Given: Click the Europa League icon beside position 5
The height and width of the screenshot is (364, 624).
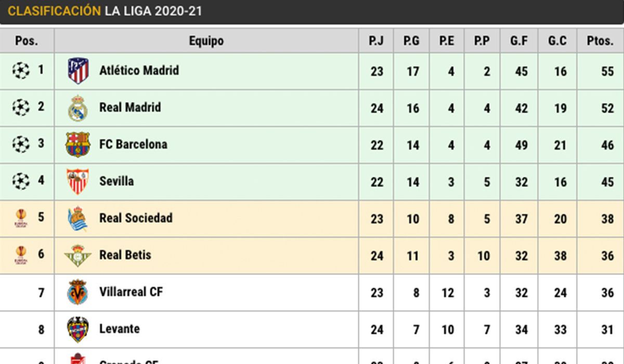Looking at the screenshot, I should pyautogui.click(x=21, y=218).
